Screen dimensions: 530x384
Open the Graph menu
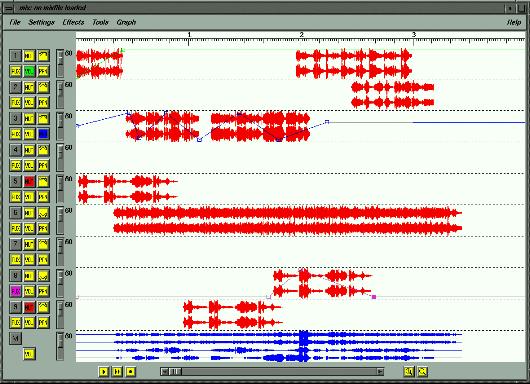coord(126,22)
